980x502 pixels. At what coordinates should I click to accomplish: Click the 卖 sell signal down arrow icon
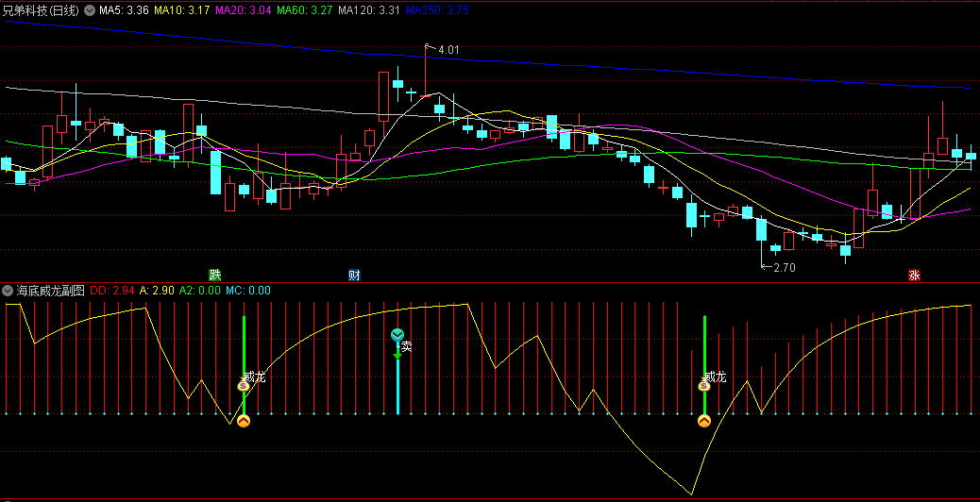(397, 335)
